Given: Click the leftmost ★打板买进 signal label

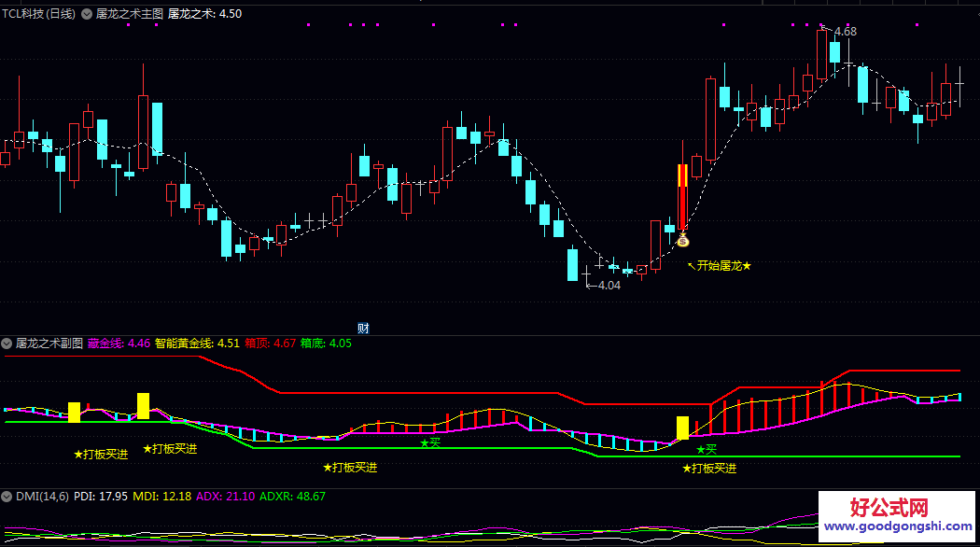Looking at the screenshot, I should click(101, 455).
